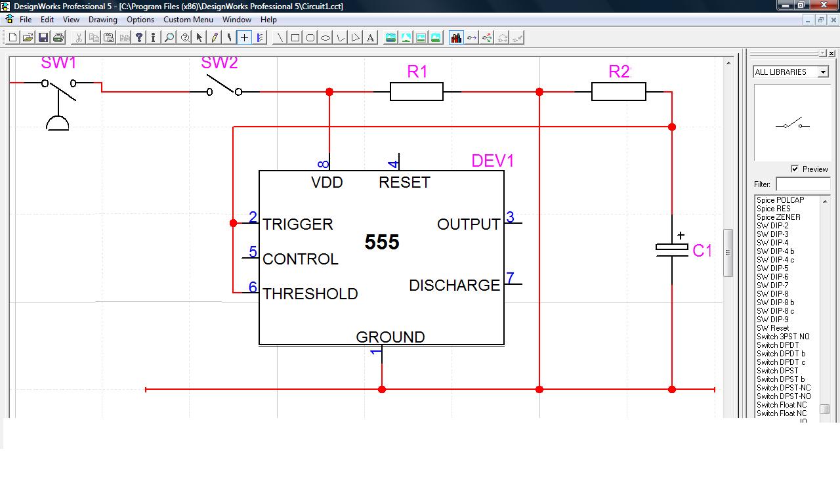This screenshot has width=840, height=504.
Task: Click the switch symbol preview thumbnail
Action: pos(792,123)
